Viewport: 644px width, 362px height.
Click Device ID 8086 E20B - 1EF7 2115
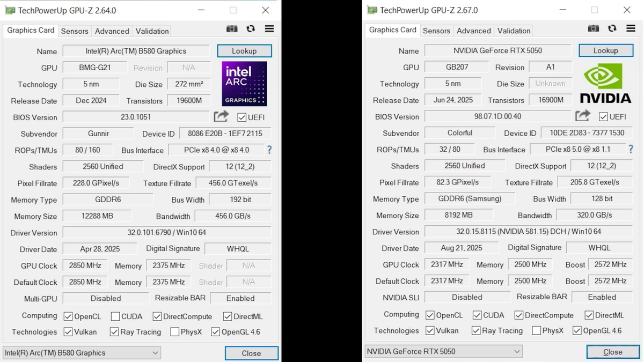(x=225, y=134)
